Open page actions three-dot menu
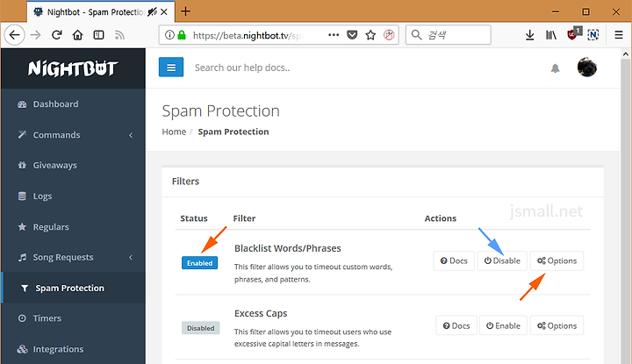Image resolution: width=632 pixels, height=364 pixels. (x=334, y=35)
